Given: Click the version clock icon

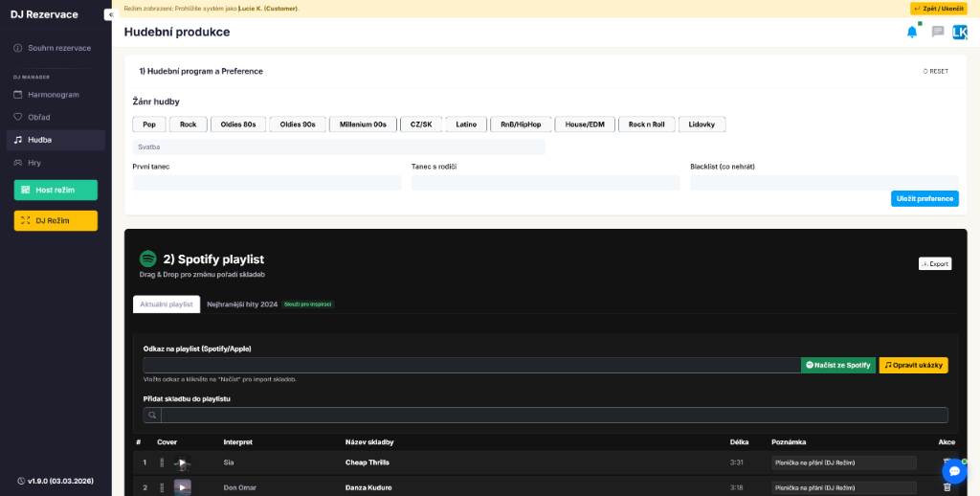Looking at the screenshot, I should [x=22, y=481].
